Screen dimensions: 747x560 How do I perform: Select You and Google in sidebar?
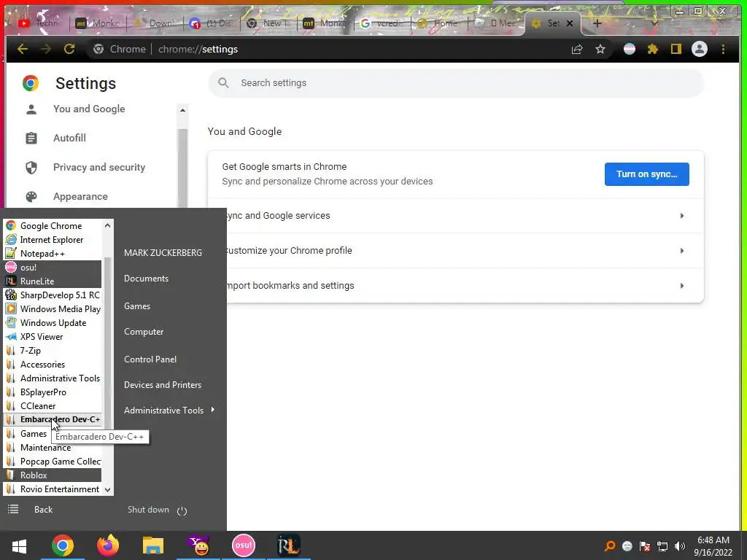pos(89,109)
